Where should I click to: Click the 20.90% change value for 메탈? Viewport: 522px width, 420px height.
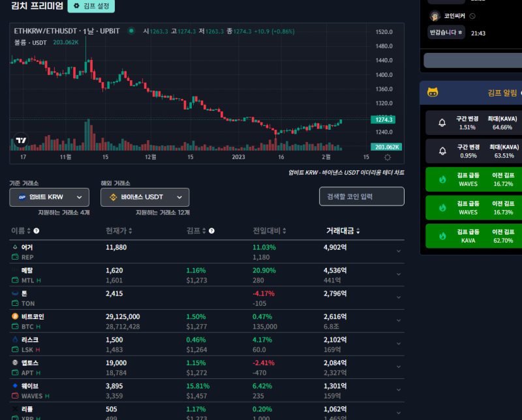[264, 270]
